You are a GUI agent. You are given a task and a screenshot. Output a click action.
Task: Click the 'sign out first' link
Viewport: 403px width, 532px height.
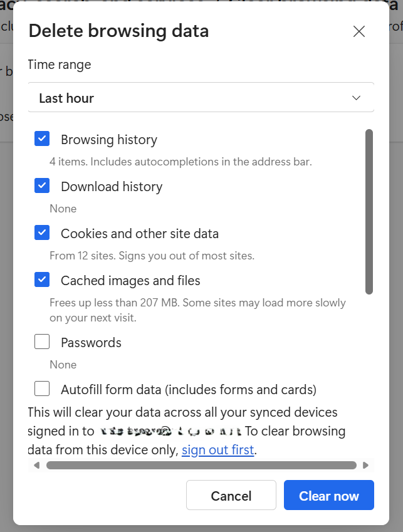tap(217, 450)
